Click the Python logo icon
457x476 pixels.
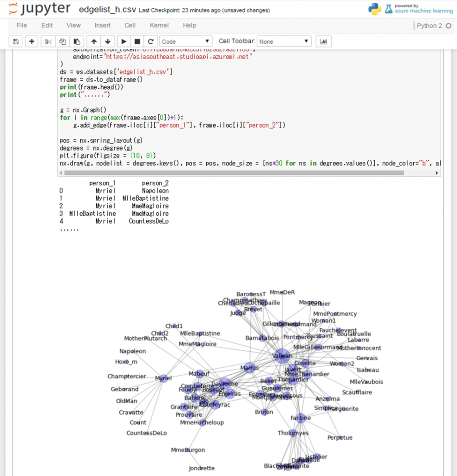click(375, 9)
